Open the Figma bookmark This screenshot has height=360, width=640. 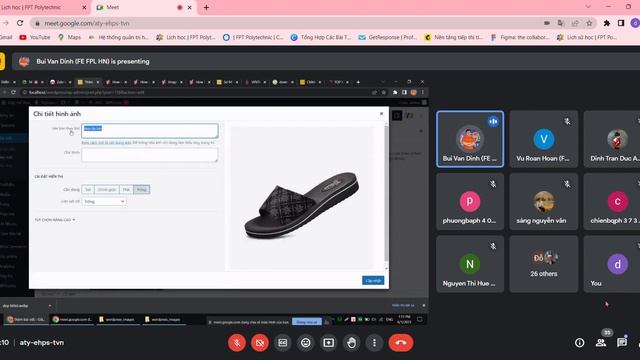coord(520,37)
